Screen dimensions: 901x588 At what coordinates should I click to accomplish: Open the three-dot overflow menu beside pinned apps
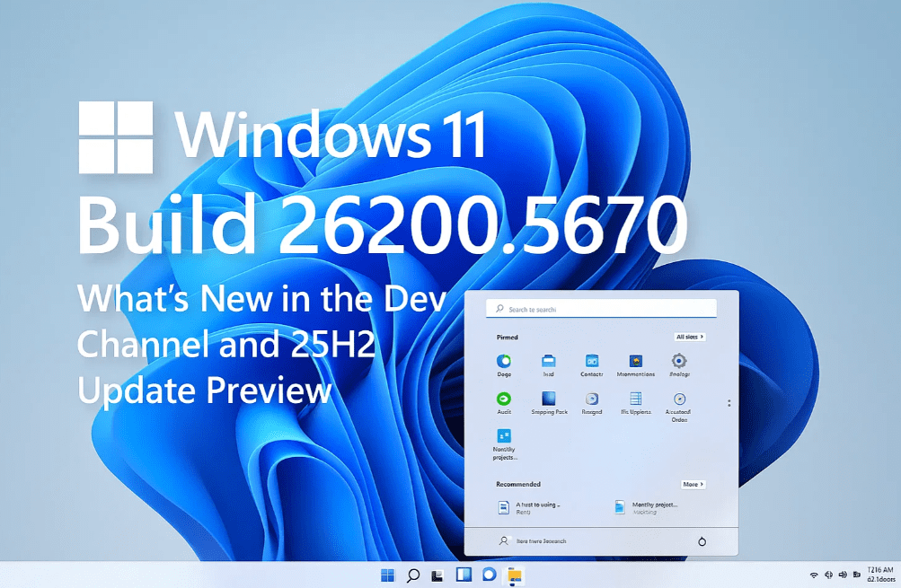pyautogui.click(x=729, y=403)
